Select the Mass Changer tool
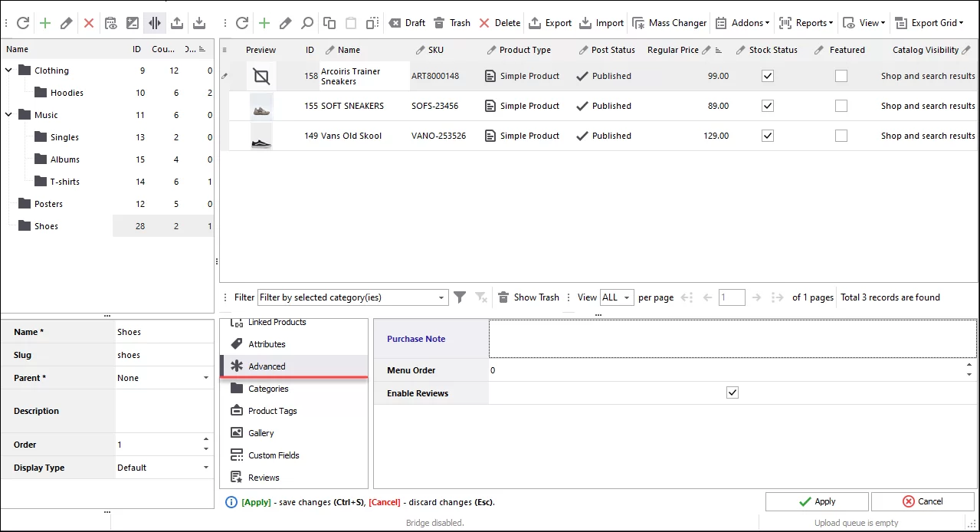The width and height of the screenshot is (980, 532). [x=669, y=22]
